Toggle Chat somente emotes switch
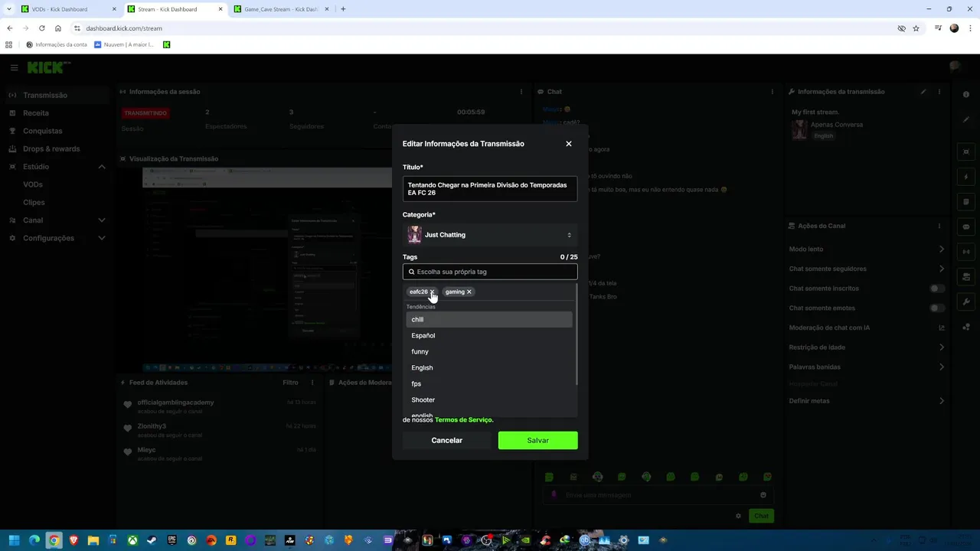This screenshot has width=980, height=551. [937, 308]
